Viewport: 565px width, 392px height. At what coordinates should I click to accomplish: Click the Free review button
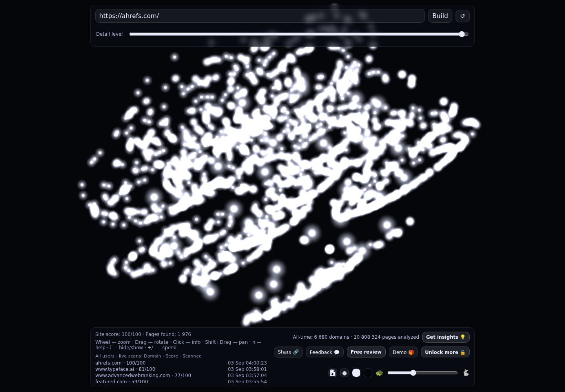click(366, 352)
